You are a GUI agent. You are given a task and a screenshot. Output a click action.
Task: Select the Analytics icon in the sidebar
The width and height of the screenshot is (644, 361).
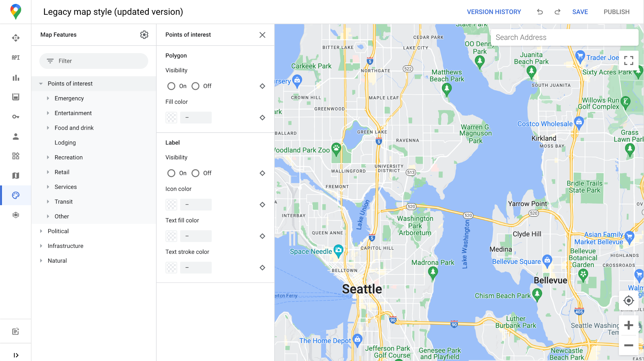coord(15,77)
